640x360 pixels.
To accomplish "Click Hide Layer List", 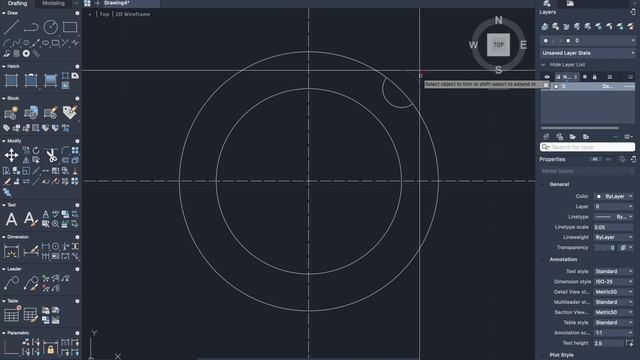I will [567, 64].
